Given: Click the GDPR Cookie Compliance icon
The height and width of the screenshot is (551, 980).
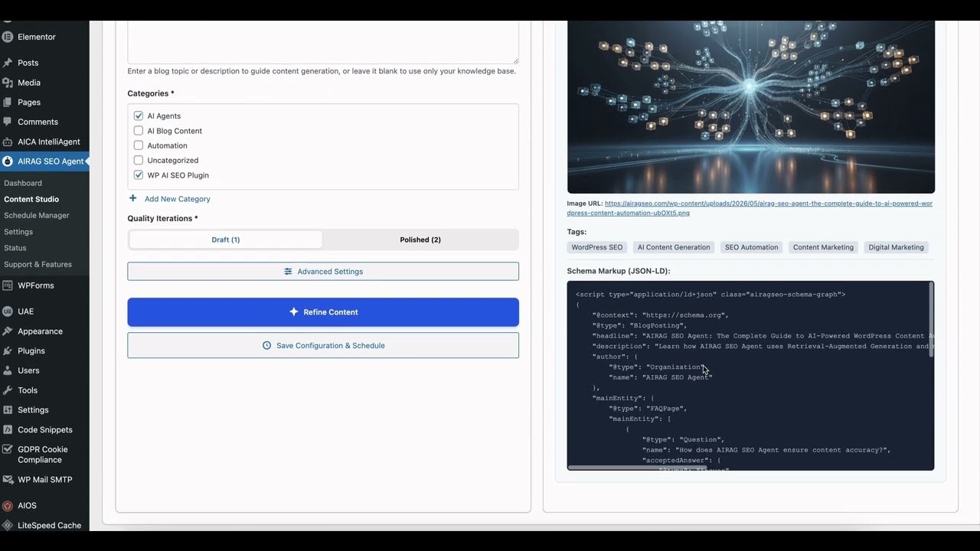Looking at the screenshot, I should [x=8, y=450].
